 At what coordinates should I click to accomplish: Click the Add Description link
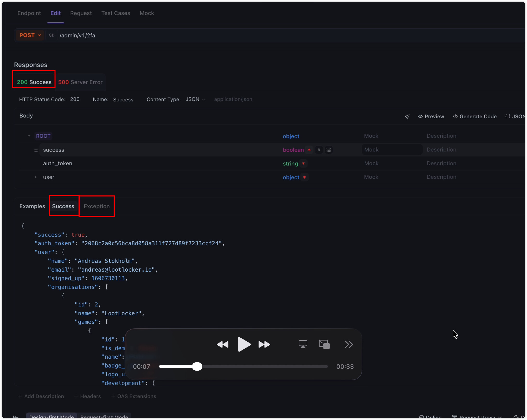point(41,396)
